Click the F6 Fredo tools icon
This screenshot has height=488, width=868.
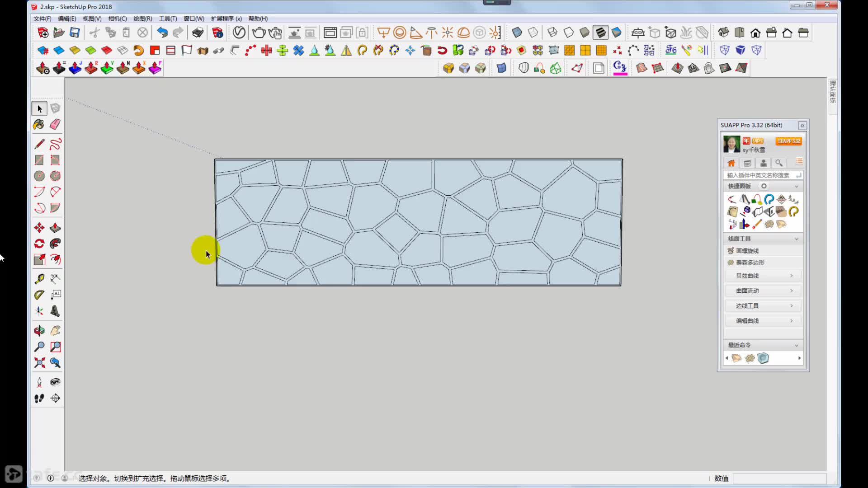pyautogui.click(x=671, y=50)
